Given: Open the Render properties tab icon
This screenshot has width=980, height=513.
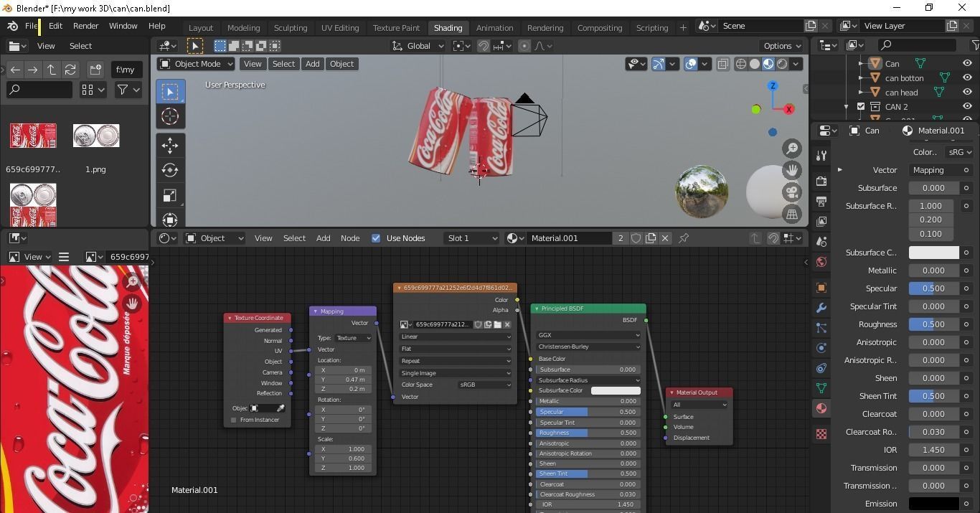Looking at the screenshot, I should click(x=821, y=182).
